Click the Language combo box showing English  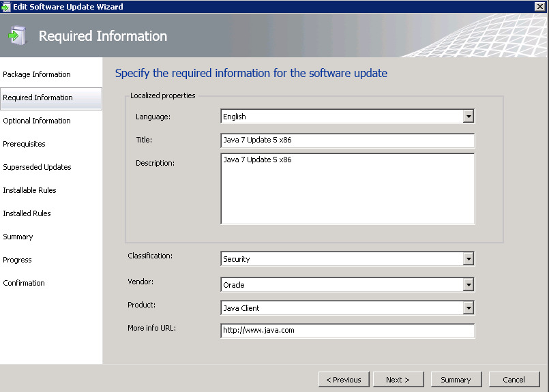tap(347, 116)
